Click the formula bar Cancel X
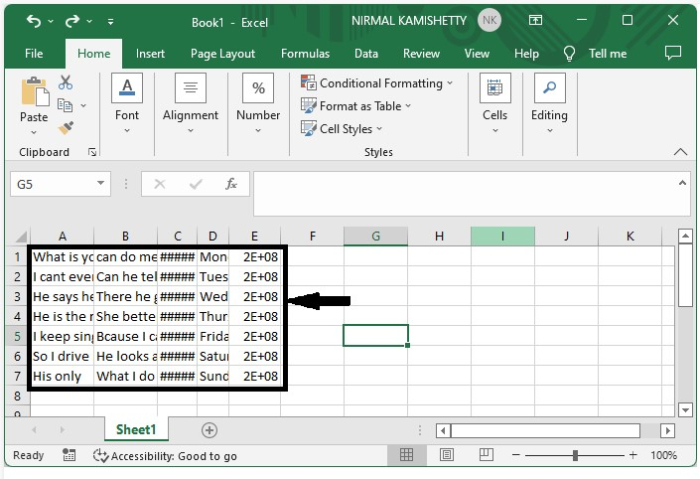The image size is (700, 479). [160, 184]
